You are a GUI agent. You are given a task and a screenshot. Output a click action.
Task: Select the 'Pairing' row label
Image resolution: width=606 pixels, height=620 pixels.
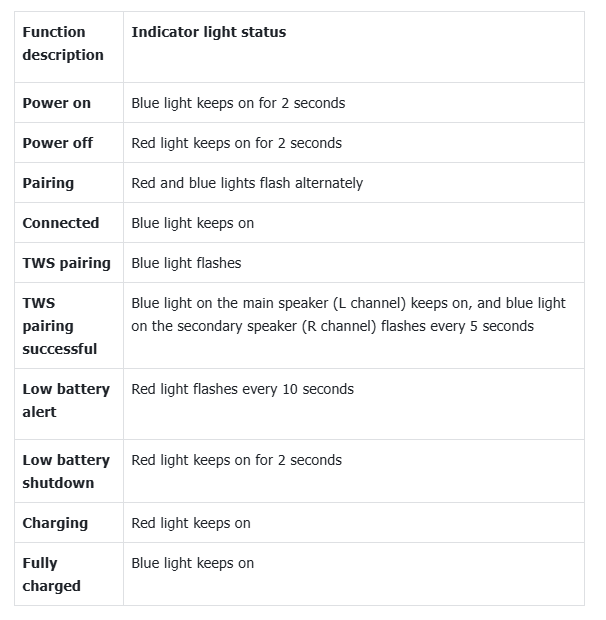click(x=48, y=183)
